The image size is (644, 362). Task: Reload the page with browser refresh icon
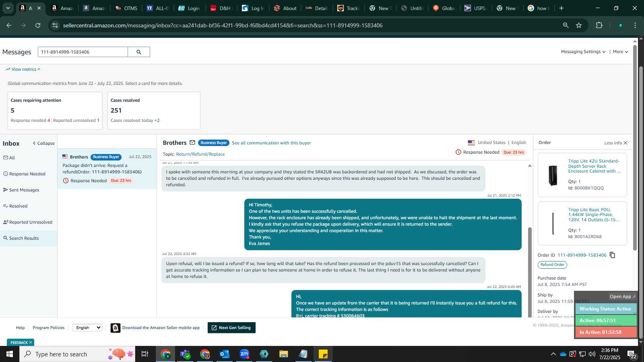pos(38,25)
